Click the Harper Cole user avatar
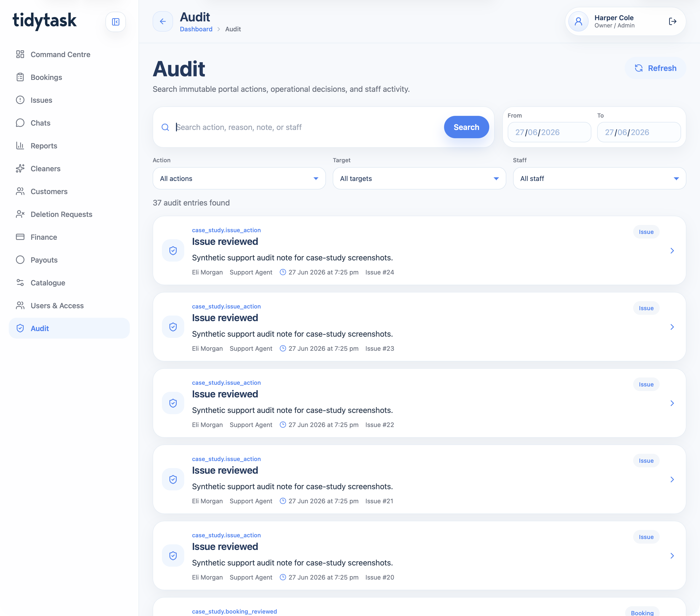The height and width of the screenshot is (616, 700). (x=578, y=22)
